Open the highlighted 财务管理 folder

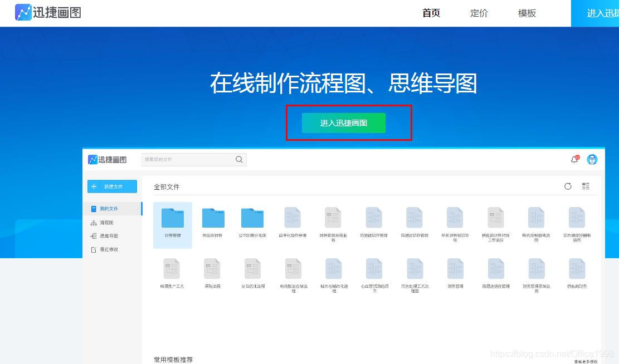(x=173, y=225)
